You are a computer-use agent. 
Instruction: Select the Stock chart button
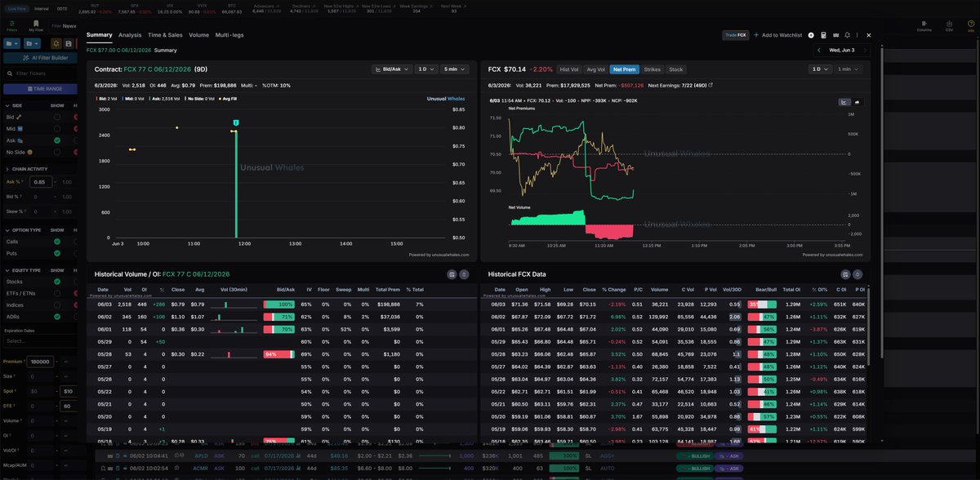click(x=676, y=69)
